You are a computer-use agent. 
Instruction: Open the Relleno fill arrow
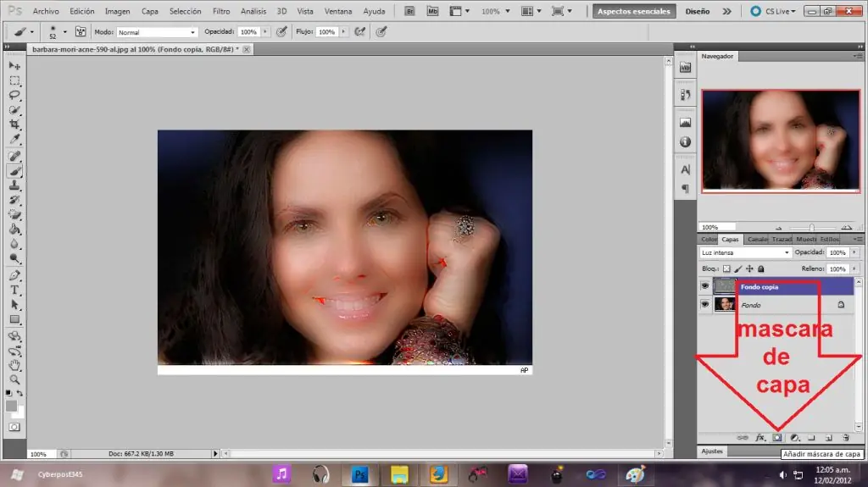(x=854, y=269)
